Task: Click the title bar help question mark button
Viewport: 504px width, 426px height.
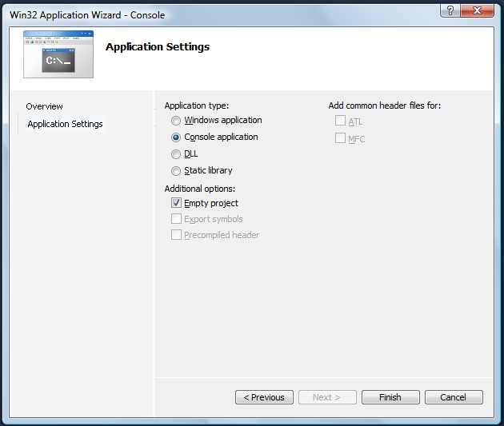Action: pyautogui.click(x=451, y=10)
